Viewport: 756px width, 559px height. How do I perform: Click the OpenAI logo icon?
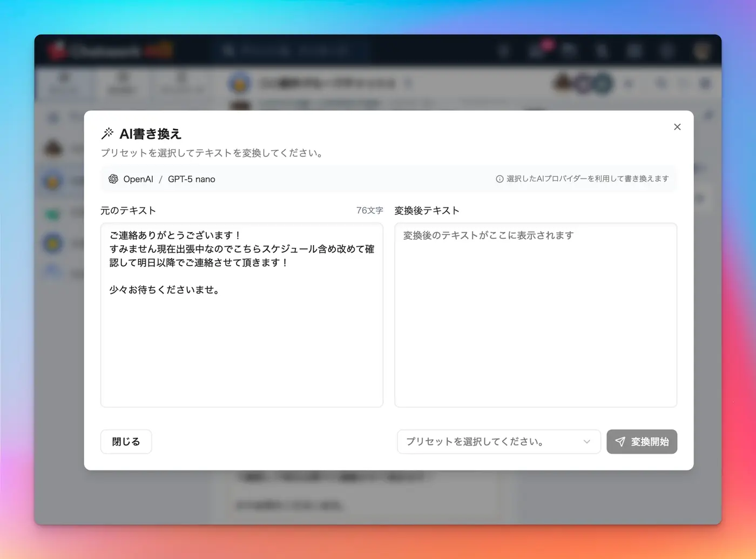pos(113,179)
